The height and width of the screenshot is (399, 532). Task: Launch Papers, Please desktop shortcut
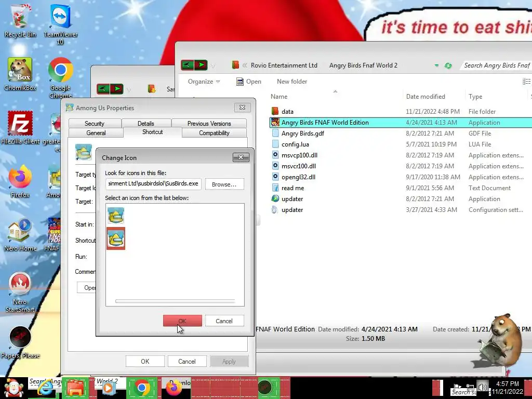pyautogui.click(x=20, y=342)
